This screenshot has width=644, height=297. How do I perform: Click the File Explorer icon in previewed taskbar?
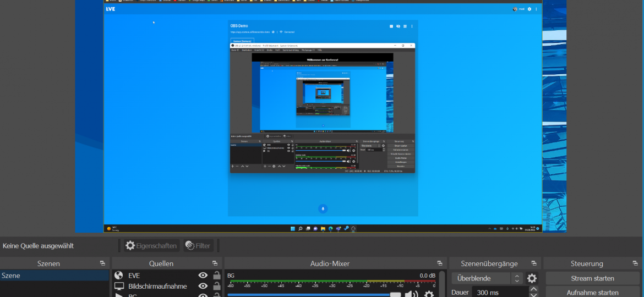pos(323,228)
